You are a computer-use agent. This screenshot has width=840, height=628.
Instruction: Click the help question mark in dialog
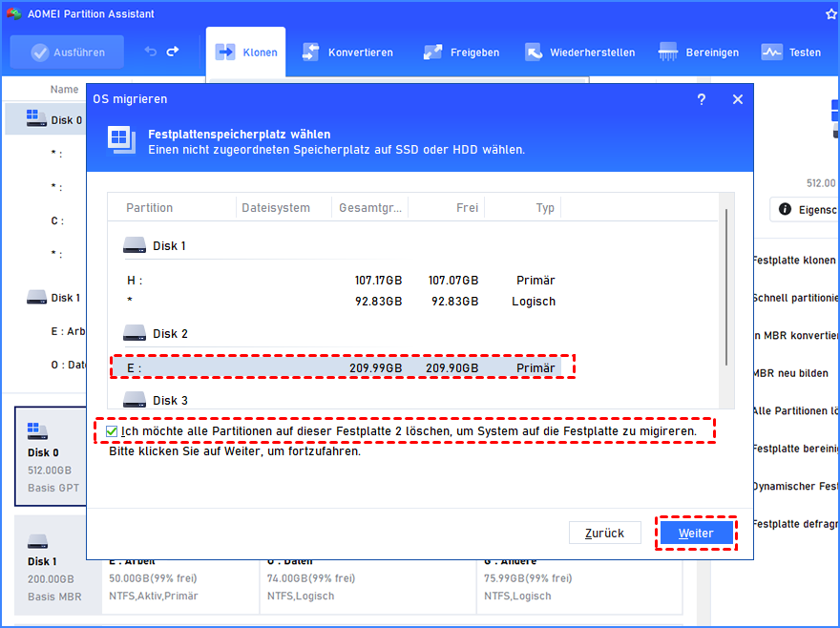tap(702, 99)
